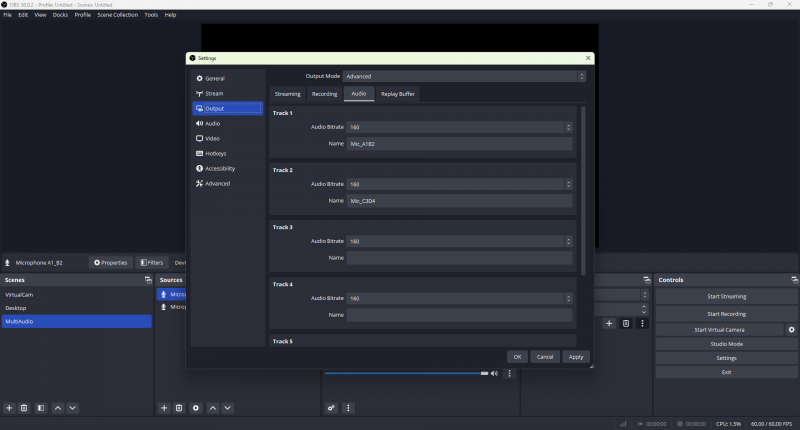Move selected source down
This screenshot has width=800, height=430.
click(228, 408)
